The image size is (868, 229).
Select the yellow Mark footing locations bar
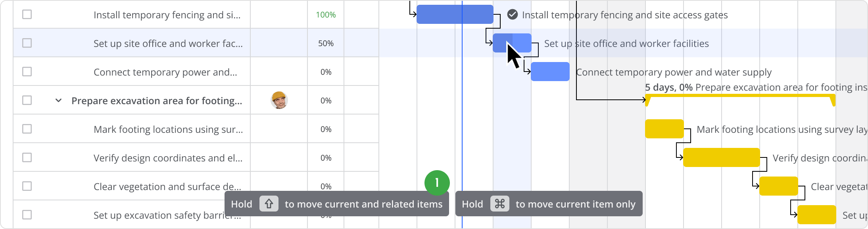point(664,129)
